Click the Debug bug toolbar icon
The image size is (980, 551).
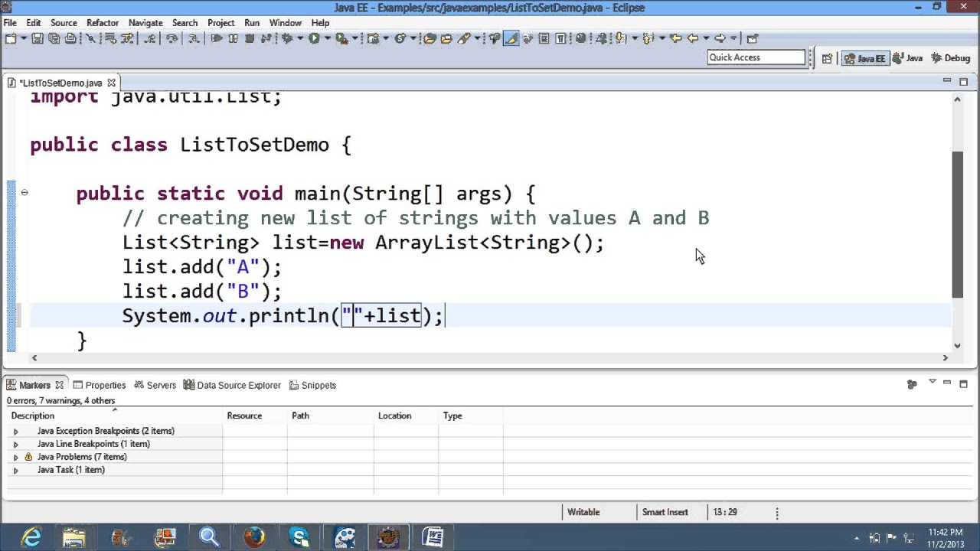click(288, 38)
